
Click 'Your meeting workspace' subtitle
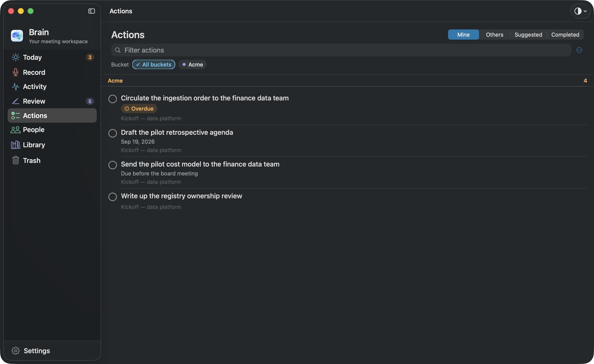[x=58, y=41]
